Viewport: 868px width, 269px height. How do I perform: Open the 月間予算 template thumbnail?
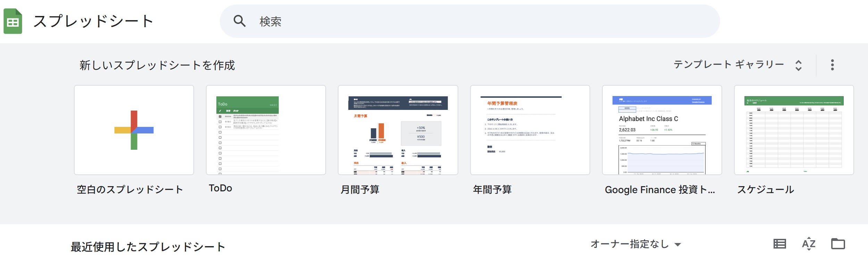398,130
